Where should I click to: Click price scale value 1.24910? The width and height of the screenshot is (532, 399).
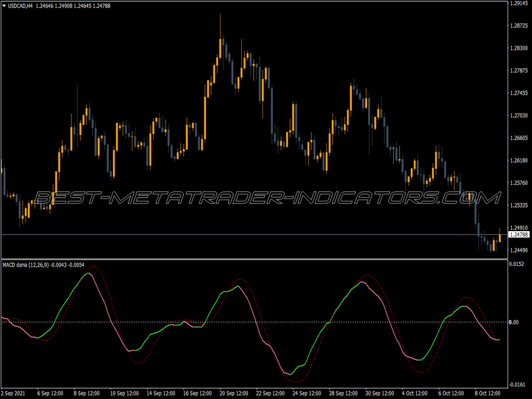coord(519,228)
